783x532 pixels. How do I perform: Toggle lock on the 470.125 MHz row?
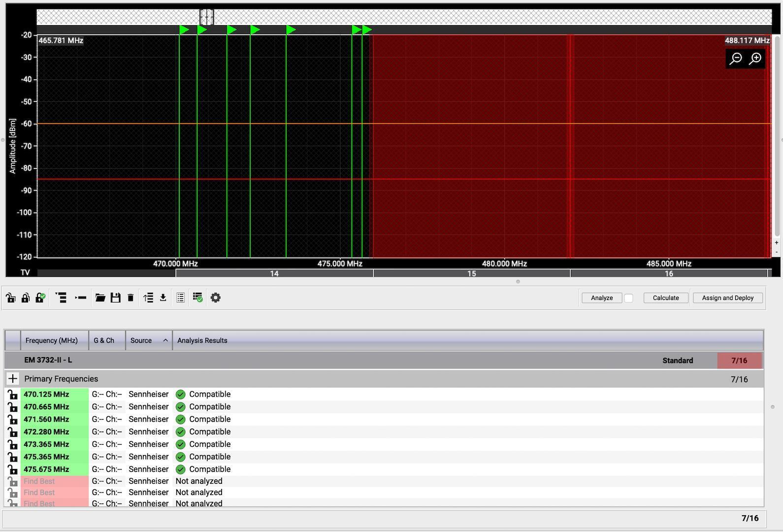coord(12,395)
